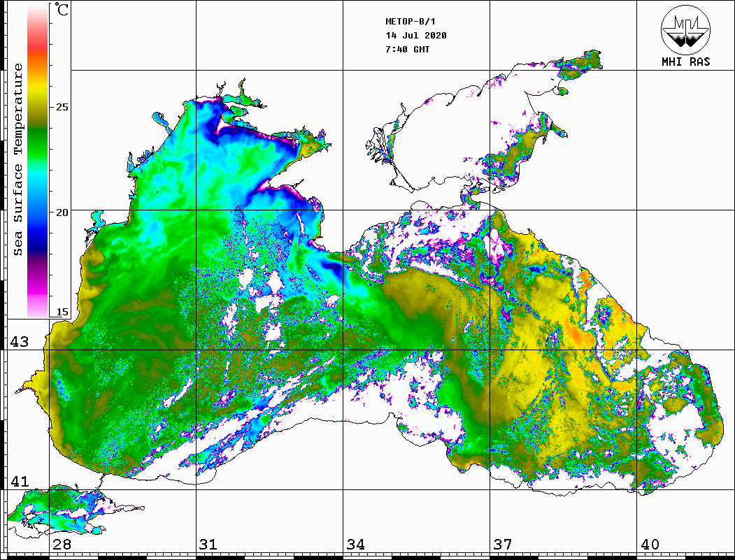Click the '25' tick label on scale
This screenshot has width=735, height=560.
click(62, 107)
